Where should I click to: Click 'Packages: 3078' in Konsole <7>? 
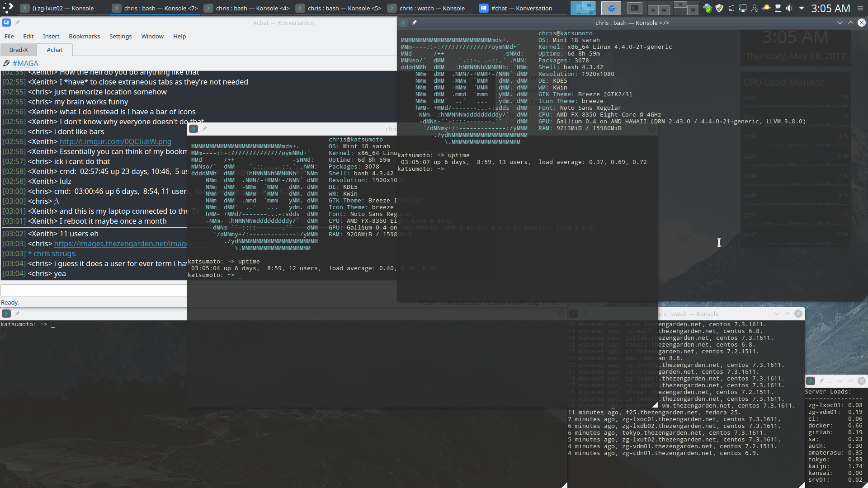point(563,61)
